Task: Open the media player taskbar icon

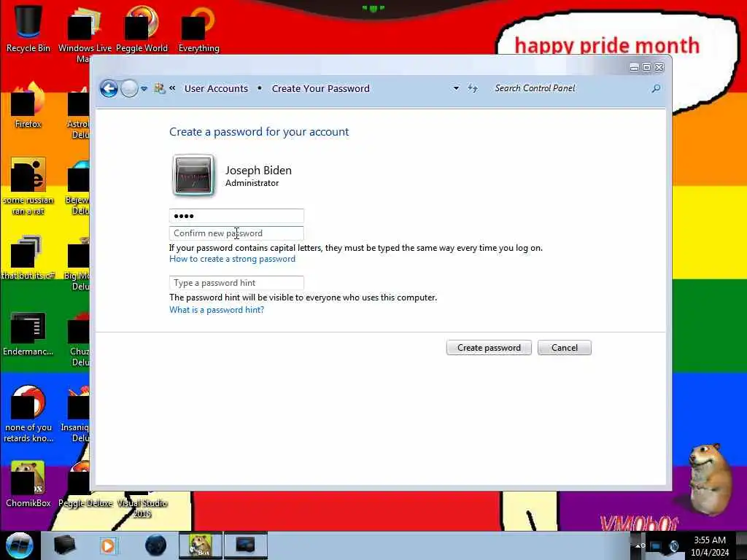Action: pos(108,545)
